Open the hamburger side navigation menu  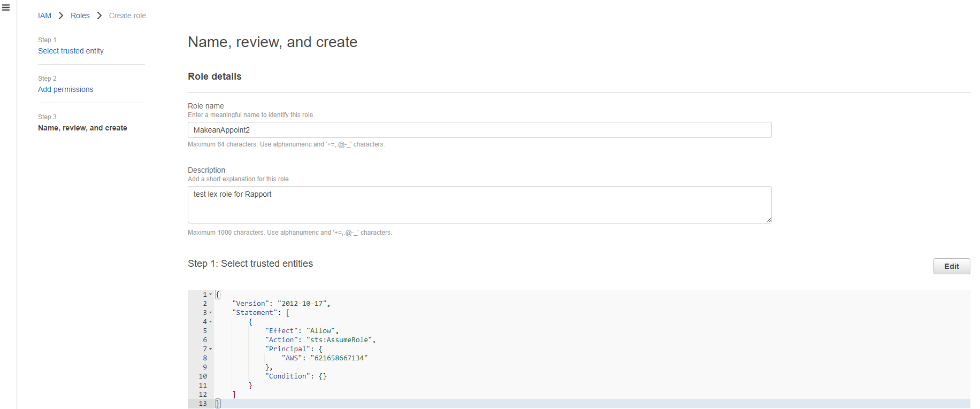tap(6, 7)
